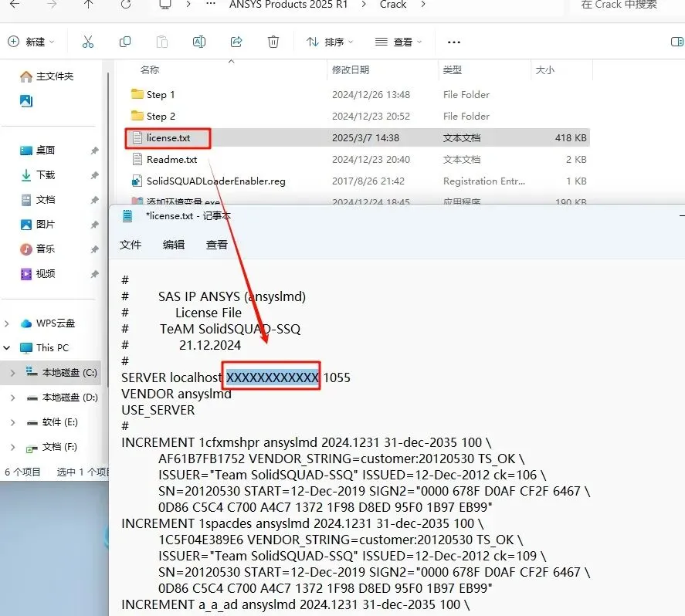Open the gallery icon under 主文件夹
The width and height of the screenshot is (685, 616).
pyautogui.click(x=26, y=101)
